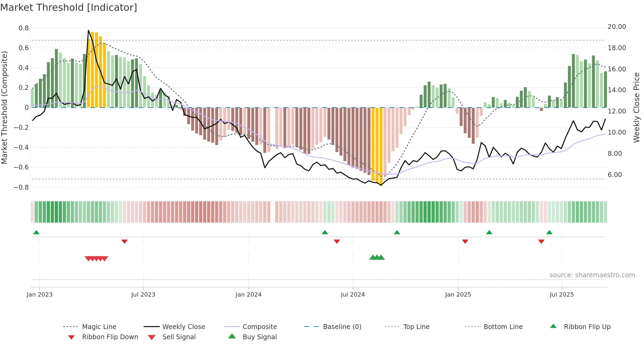Image resolution: width=644 pixels, height=362 pixels.
Task: Click the 0.8 tick on the left axis
Action: click(24, 28)
